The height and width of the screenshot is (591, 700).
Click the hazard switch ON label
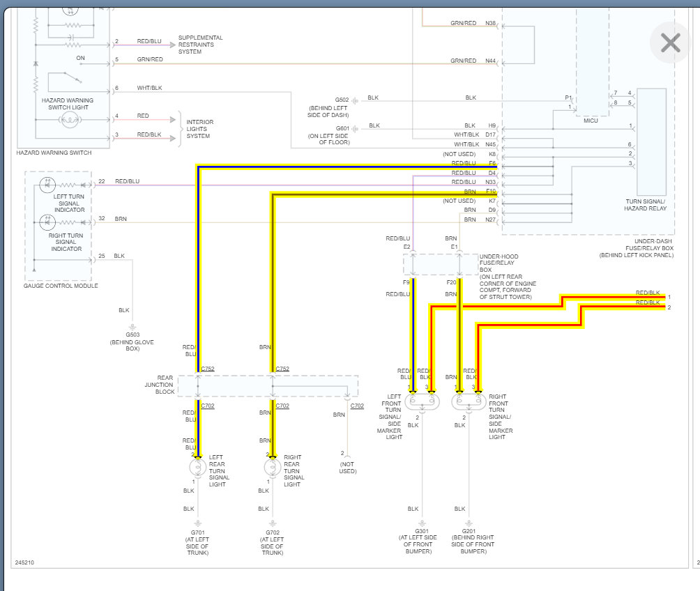(80, 58)
